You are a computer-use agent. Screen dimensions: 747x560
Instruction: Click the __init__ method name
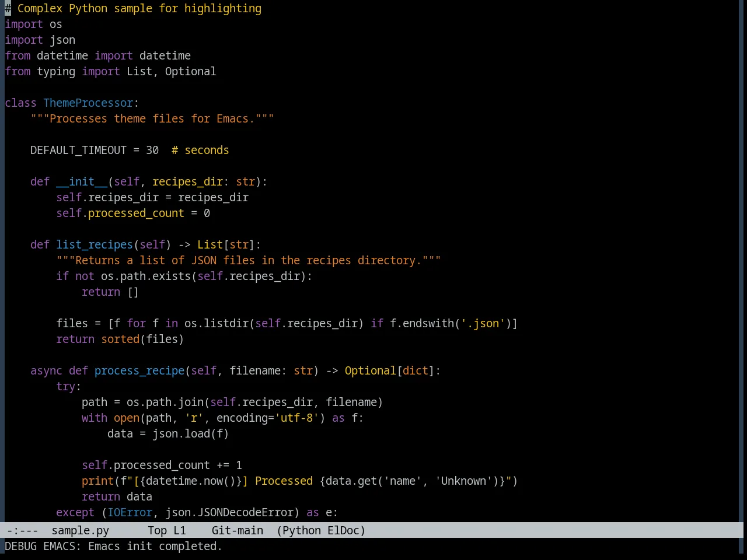coord(82,181)
